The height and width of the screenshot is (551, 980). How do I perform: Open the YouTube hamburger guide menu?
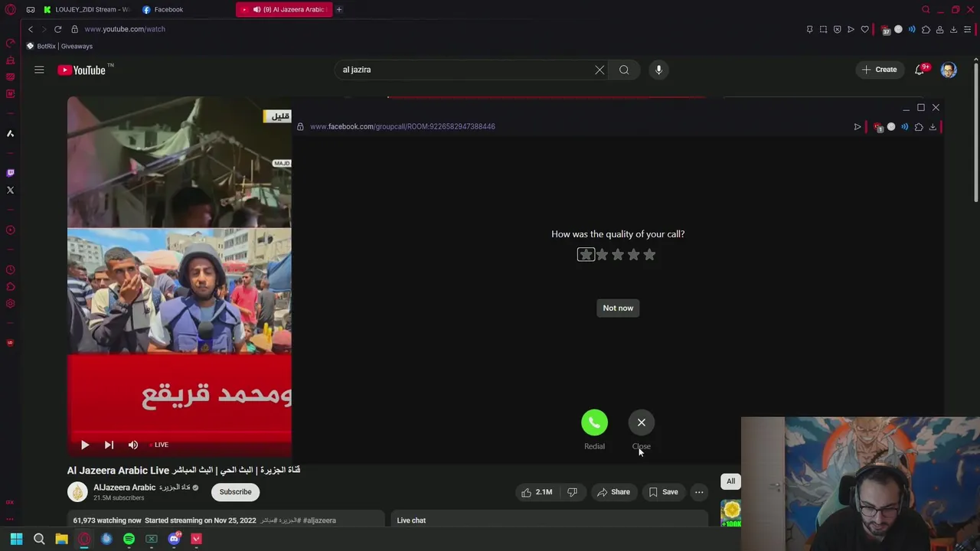point(39,70)
